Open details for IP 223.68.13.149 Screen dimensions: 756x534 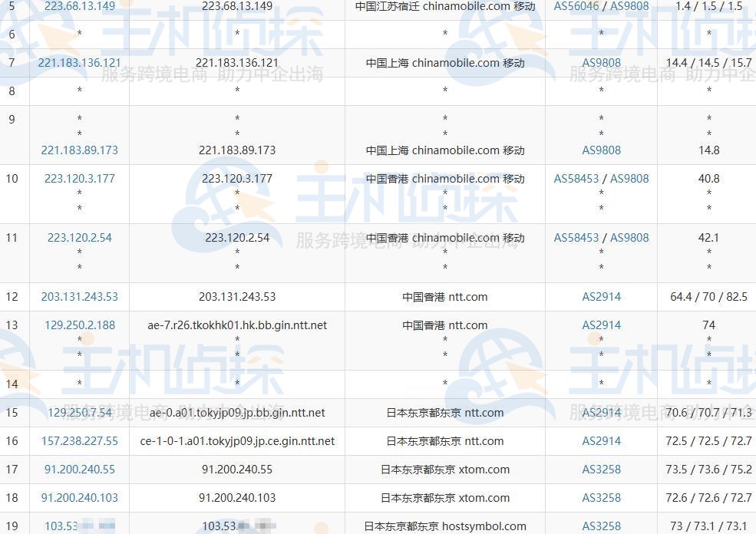(x=79, y=6)
